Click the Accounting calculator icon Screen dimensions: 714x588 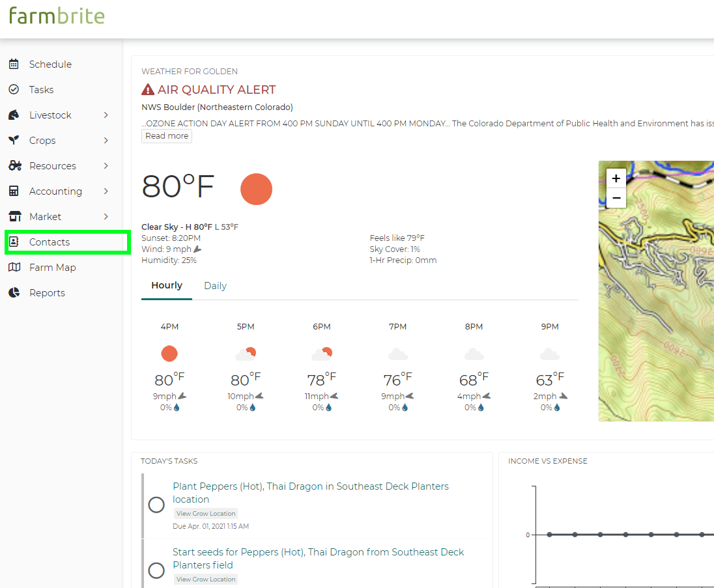[x=14, y=191]
